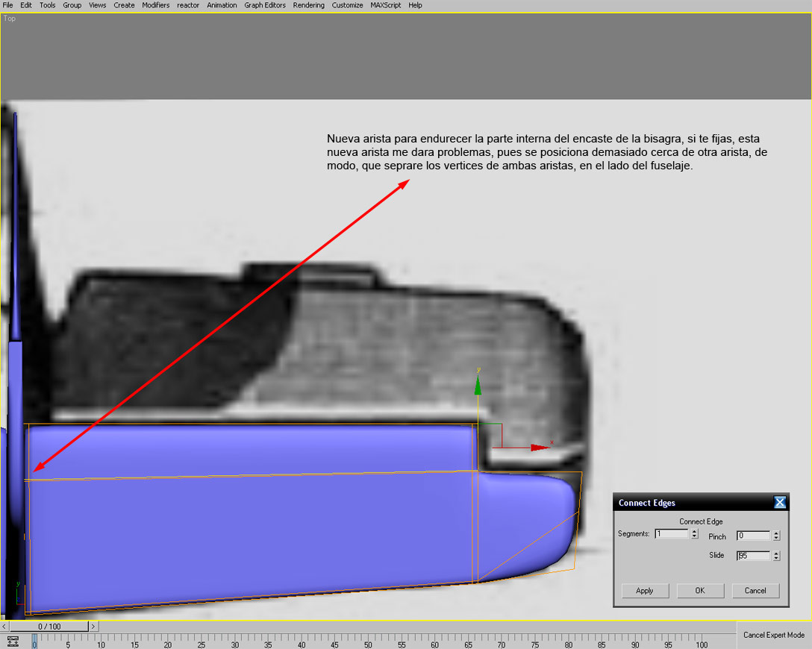Click the Segments spinner arrows
Screen dimensions: 812x649
point(694,533)
